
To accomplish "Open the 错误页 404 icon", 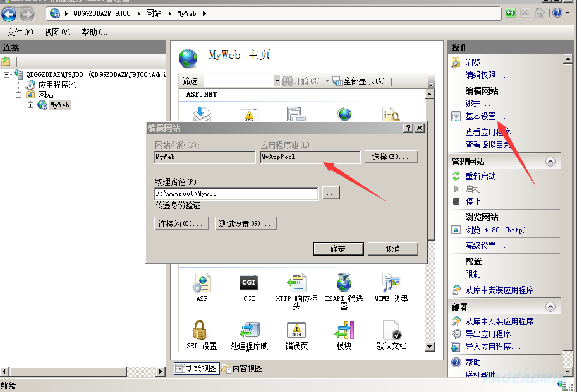I will (x=296, y=330).
